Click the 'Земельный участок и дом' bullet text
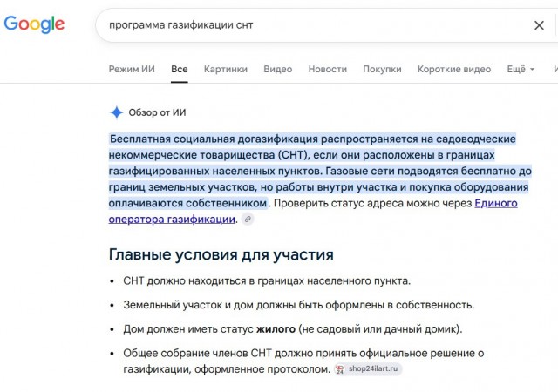 (x=299, y=305)
